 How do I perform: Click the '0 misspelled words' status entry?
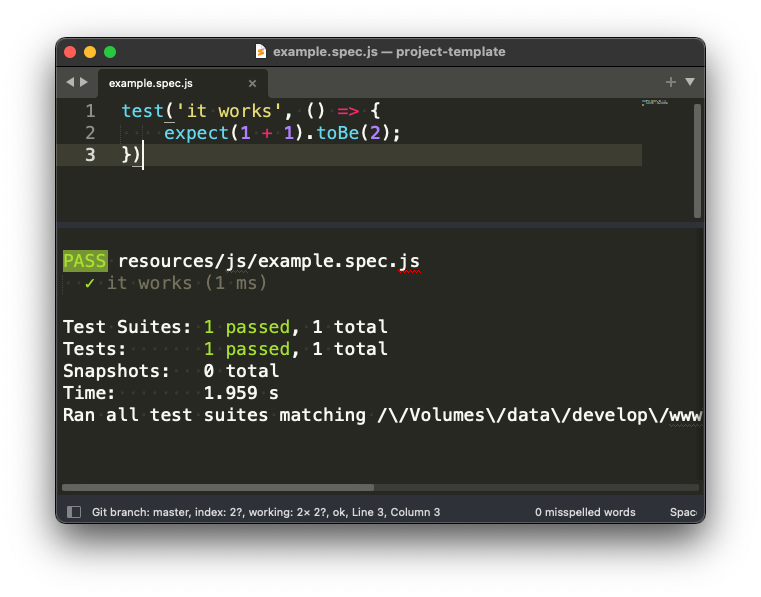[585, 512]
